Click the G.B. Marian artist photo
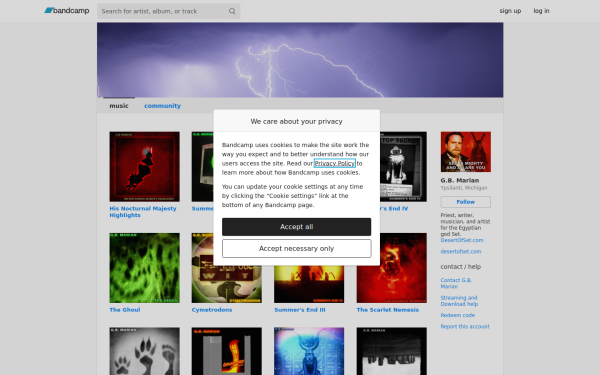Viewport: 600px width, 375px height. point(466,152)
